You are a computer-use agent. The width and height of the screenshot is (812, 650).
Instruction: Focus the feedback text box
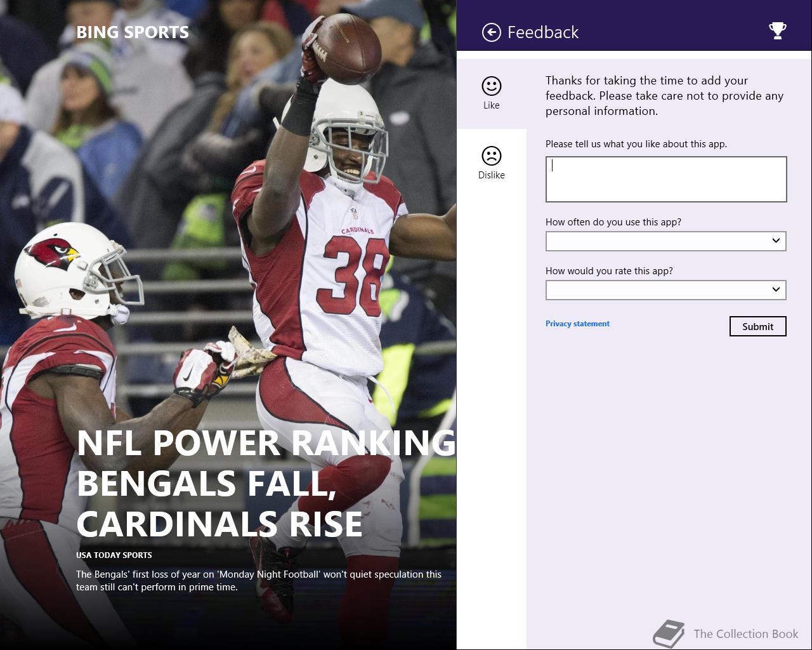click(x=666, y=179)
